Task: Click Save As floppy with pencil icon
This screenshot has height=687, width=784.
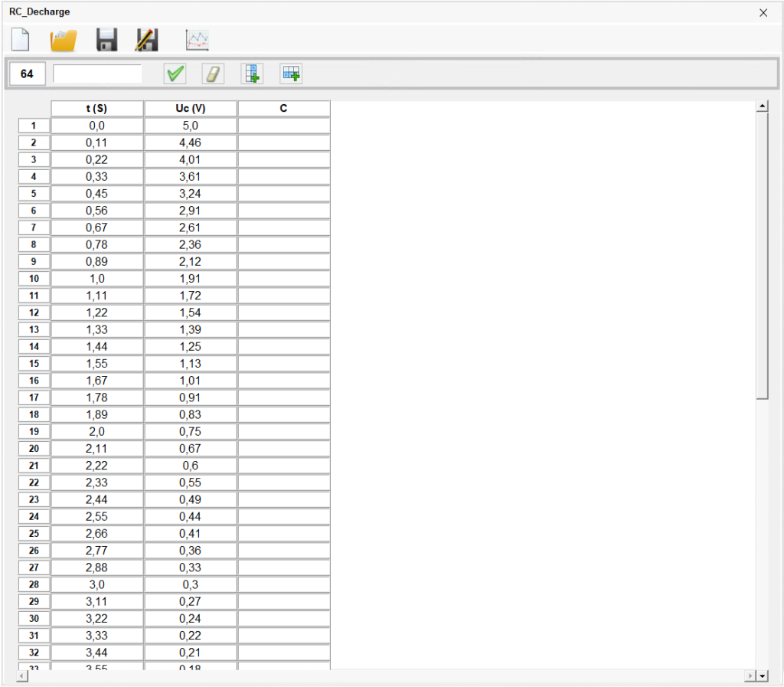Action: [x=146, y=40]
